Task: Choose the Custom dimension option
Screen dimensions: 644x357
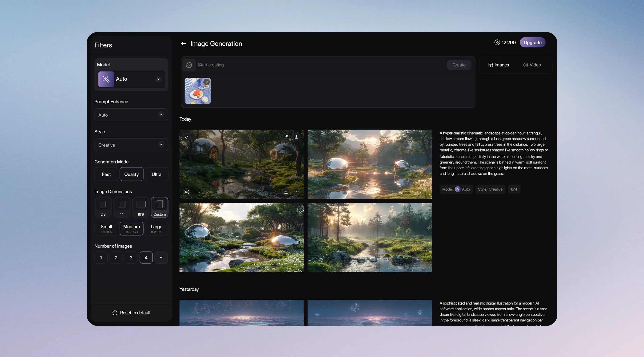Action: tap(160, 207)
